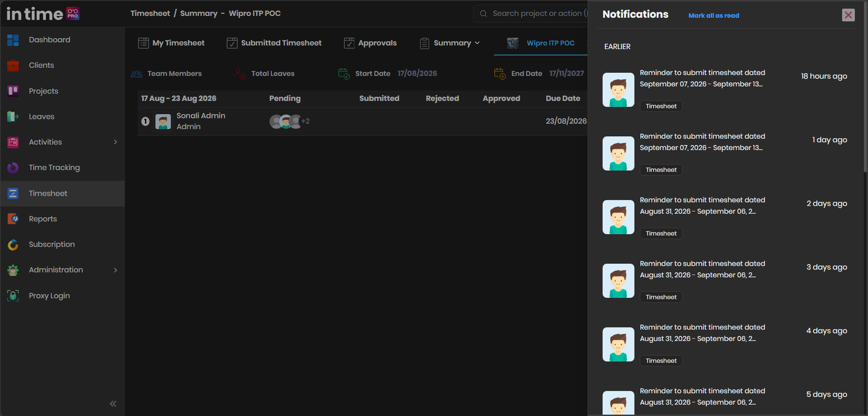Screen dimensions: 868x416
Task: Click Timesheet tag on 4 days ago notification
Action: click(661, 361)
